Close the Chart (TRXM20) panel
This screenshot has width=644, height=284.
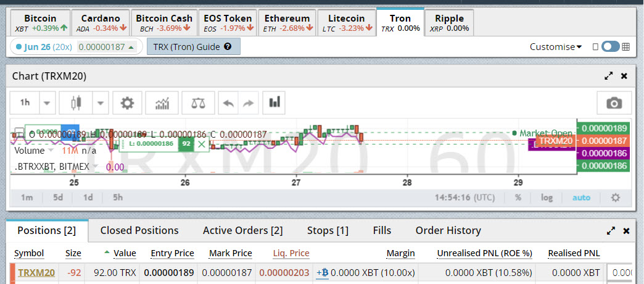624,76
